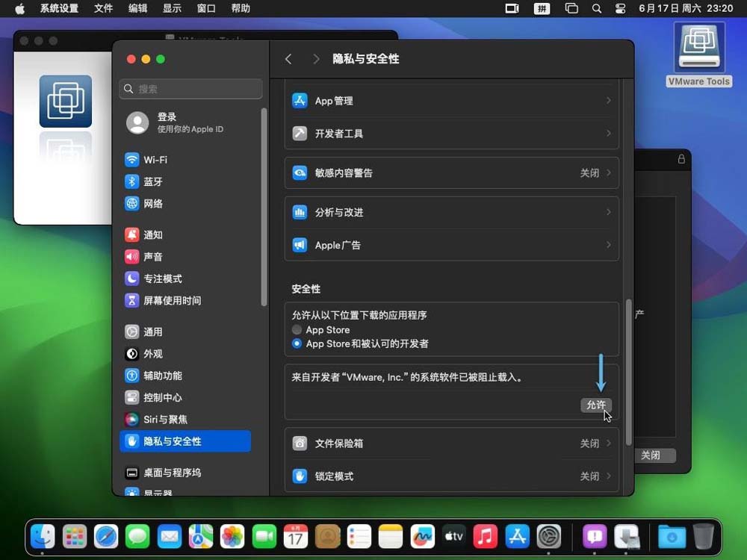Click the 搜索 search field
This screenshot has width=747, height=560.
(191, 89)
